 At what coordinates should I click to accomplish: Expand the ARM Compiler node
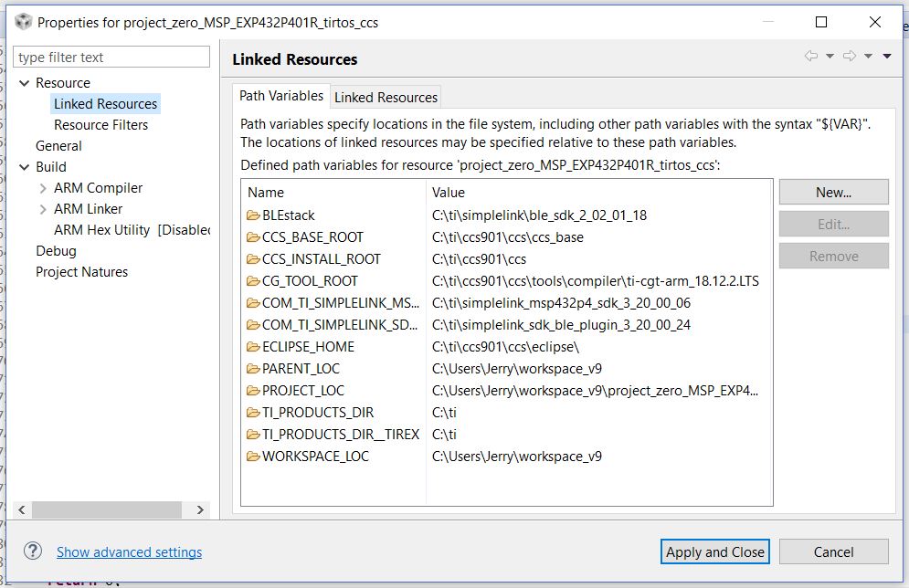[x=43, y=188]
